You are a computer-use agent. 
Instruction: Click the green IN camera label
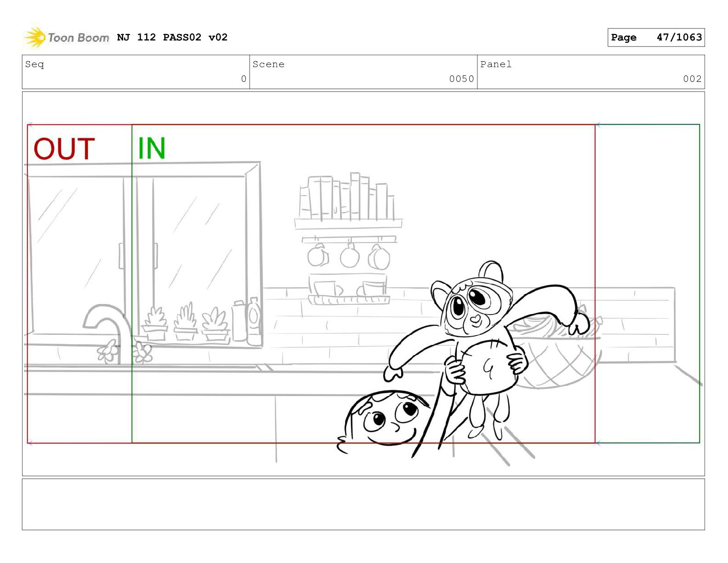click(x=151, y=148)
